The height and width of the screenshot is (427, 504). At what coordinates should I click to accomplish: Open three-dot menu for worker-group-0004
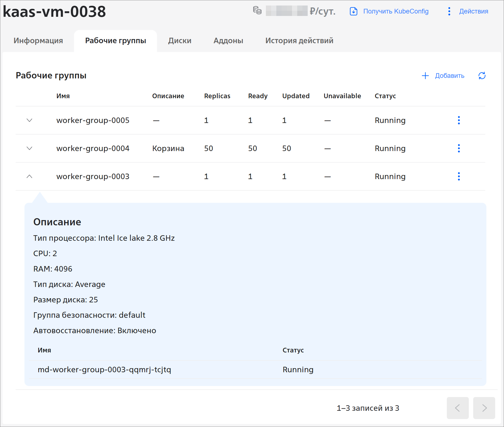pyautogui.click(x=459, y=148)
